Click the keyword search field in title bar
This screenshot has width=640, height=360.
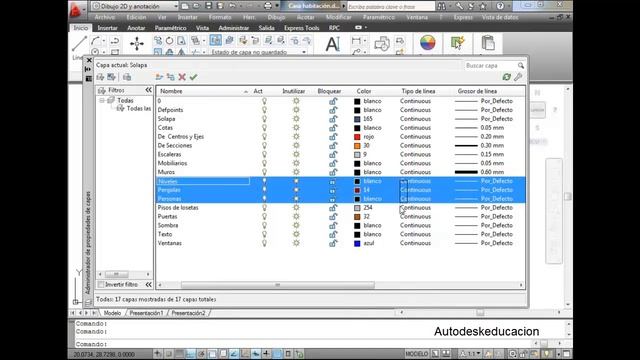[391, 7]
